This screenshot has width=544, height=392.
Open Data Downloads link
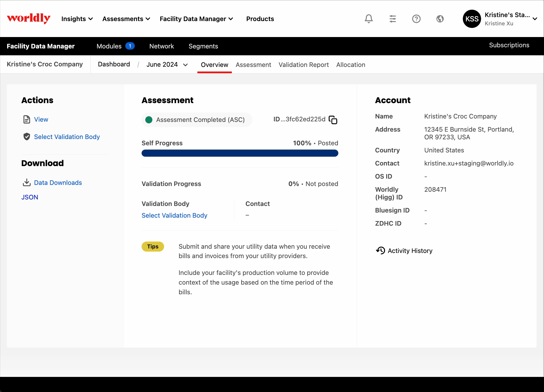[58, 183]
